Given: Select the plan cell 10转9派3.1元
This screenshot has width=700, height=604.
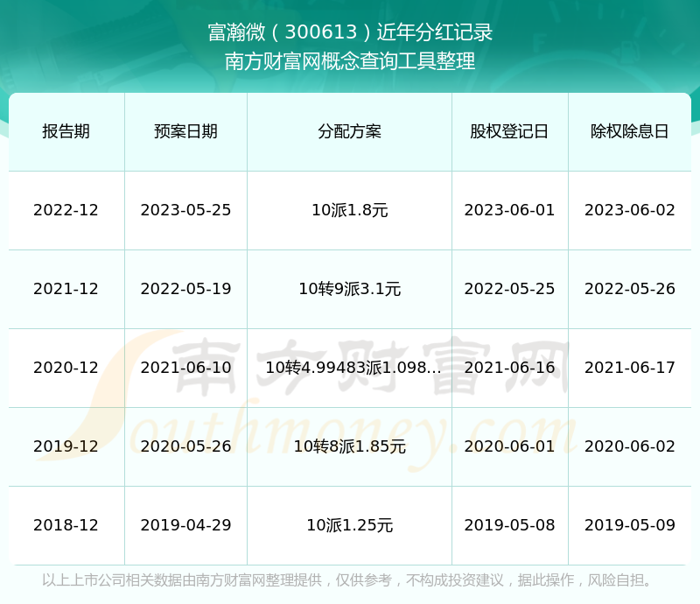Looking at the screenshot, I should [349, 289].
